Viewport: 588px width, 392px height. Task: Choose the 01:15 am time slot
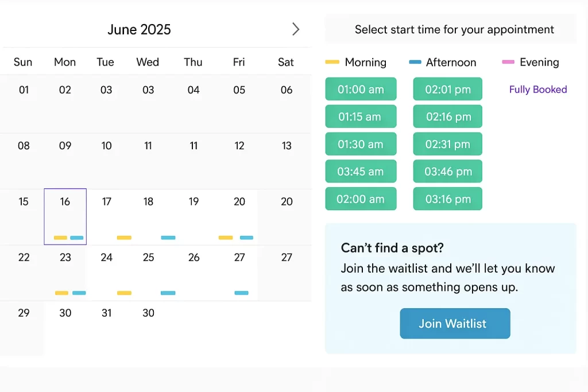click(x=361, y=117)
